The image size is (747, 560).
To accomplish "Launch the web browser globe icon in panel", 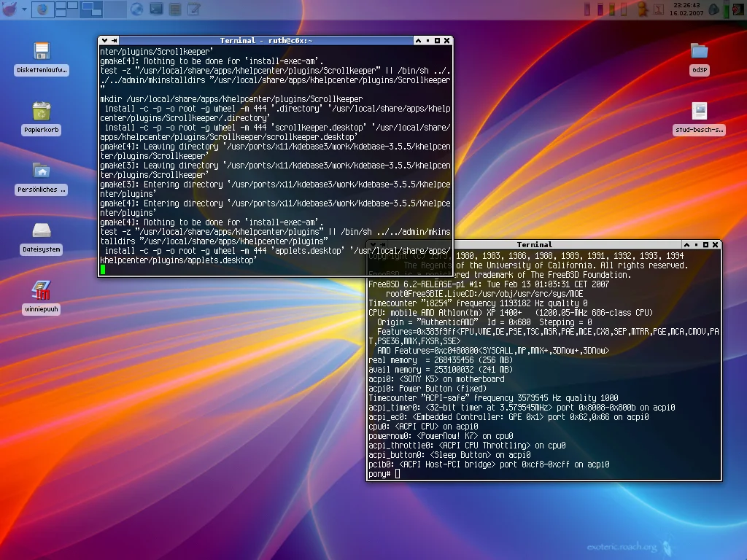I will coord(136,9).
